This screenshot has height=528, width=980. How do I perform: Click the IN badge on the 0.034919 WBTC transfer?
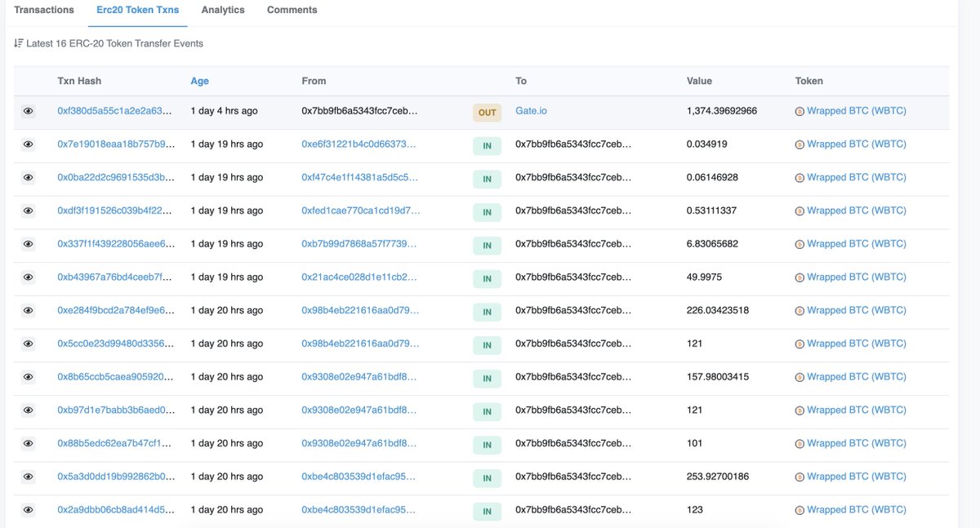pyautogui.click(x=487, y=145)
